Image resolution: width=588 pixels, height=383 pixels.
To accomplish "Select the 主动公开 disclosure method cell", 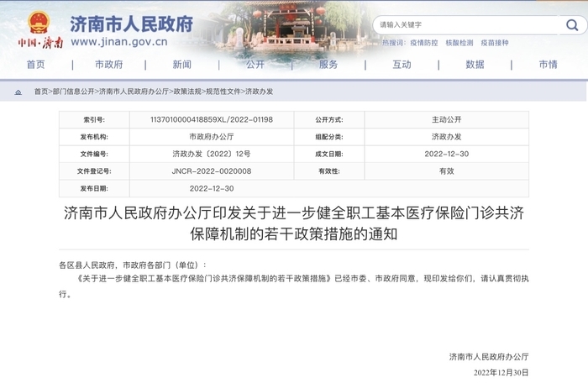I will coord(447,119).
